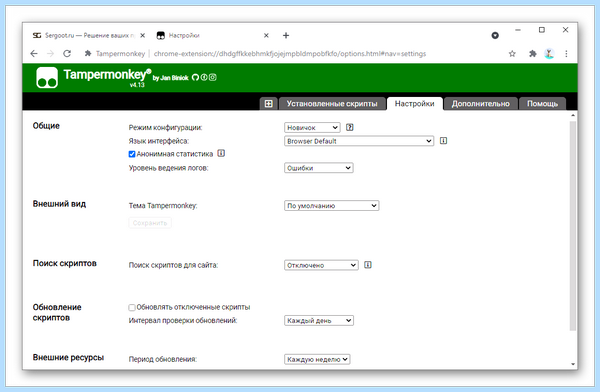600x392 pixels.
Task: Enable Обновлять отключенные скрипты checkbox
Action: [132, 307]
